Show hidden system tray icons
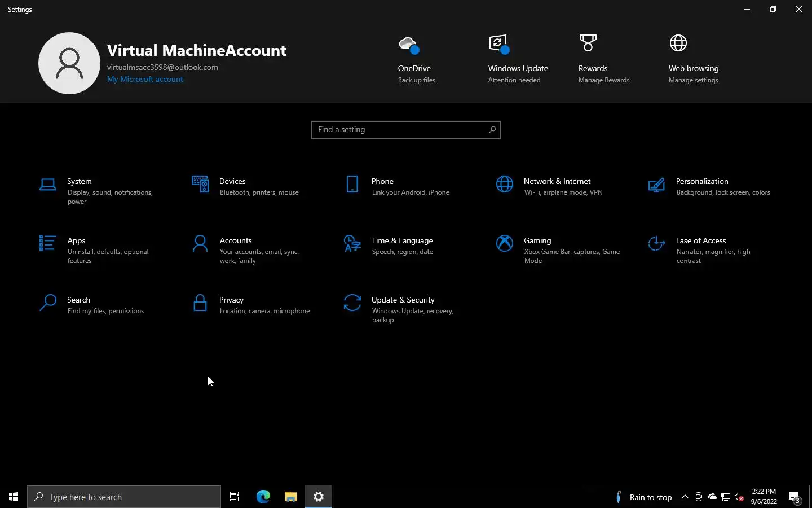 coord(685,497)
